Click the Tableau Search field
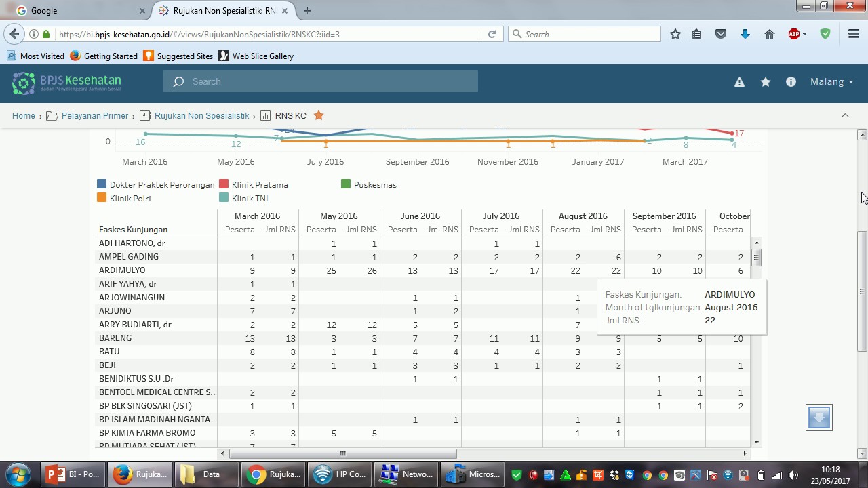Viewport: 868px width, 488px height. pyautogui.click(x=321, y=81)
